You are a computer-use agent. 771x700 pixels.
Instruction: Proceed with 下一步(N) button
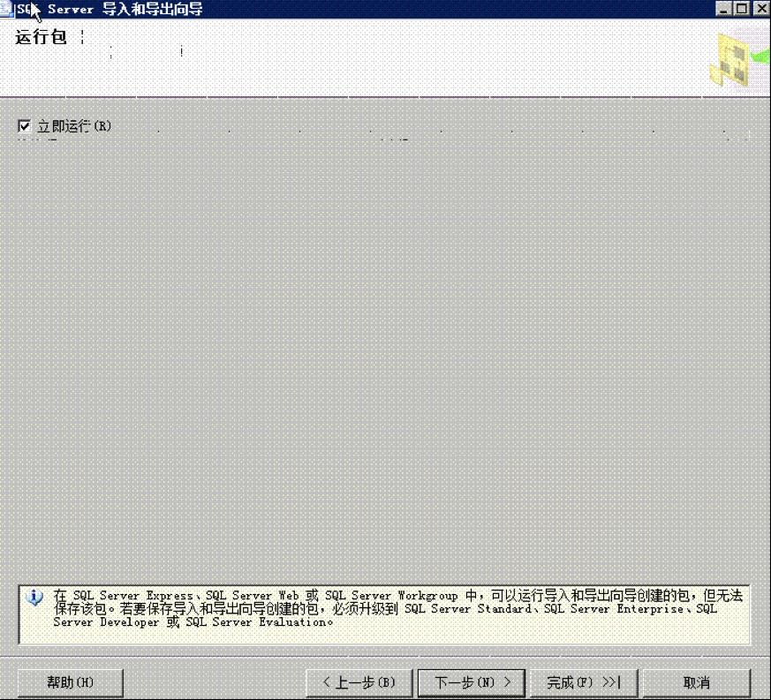tap(472, 683)
